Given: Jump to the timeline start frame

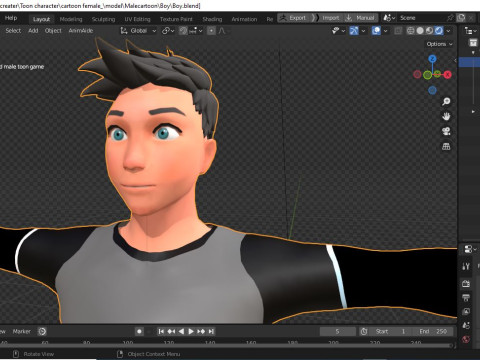Looking at the screenshot, I should [x=161, y=331].
